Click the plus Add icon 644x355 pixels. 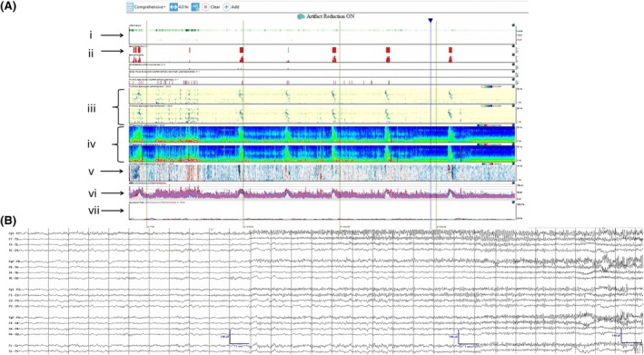tap(226, 7)
